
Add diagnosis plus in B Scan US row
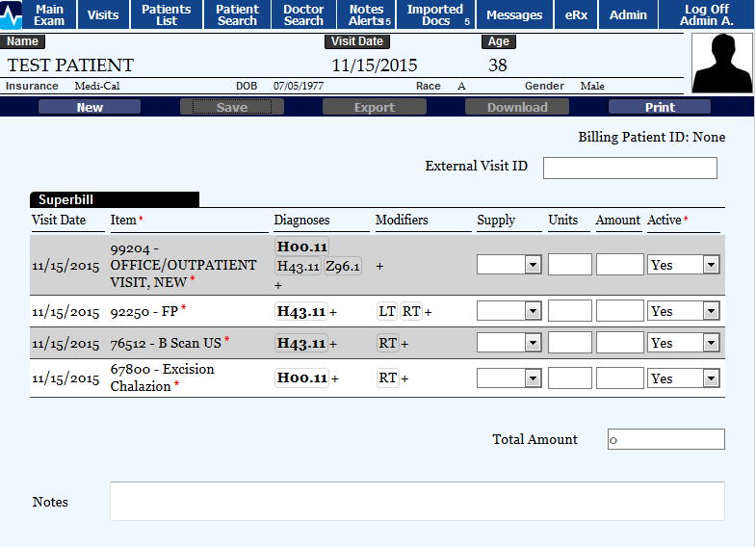pyautogui.click(x=333, y=345)
